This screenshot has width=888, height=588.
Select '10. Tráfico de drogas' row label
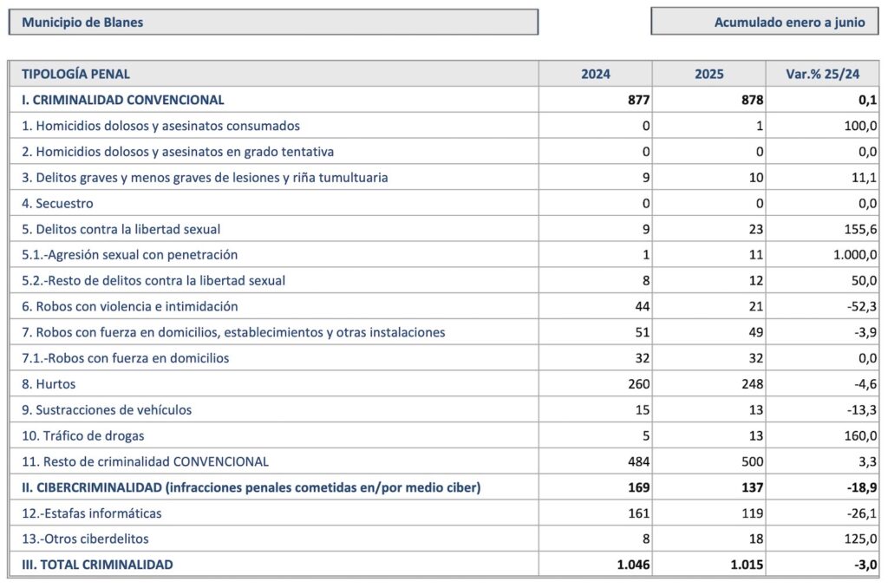pyautogui.click(x=82, y=436)
